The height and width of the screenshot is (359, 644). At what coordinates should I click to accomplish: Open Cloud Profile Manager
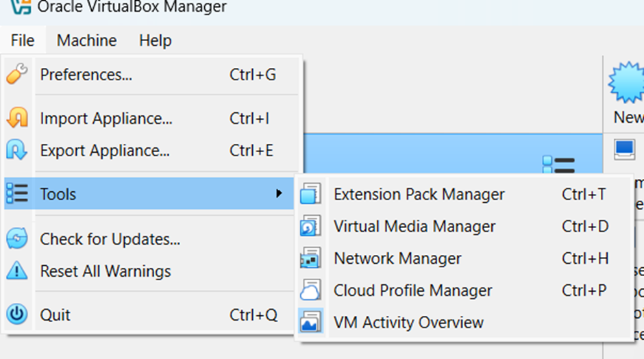(x=464, y=290)
